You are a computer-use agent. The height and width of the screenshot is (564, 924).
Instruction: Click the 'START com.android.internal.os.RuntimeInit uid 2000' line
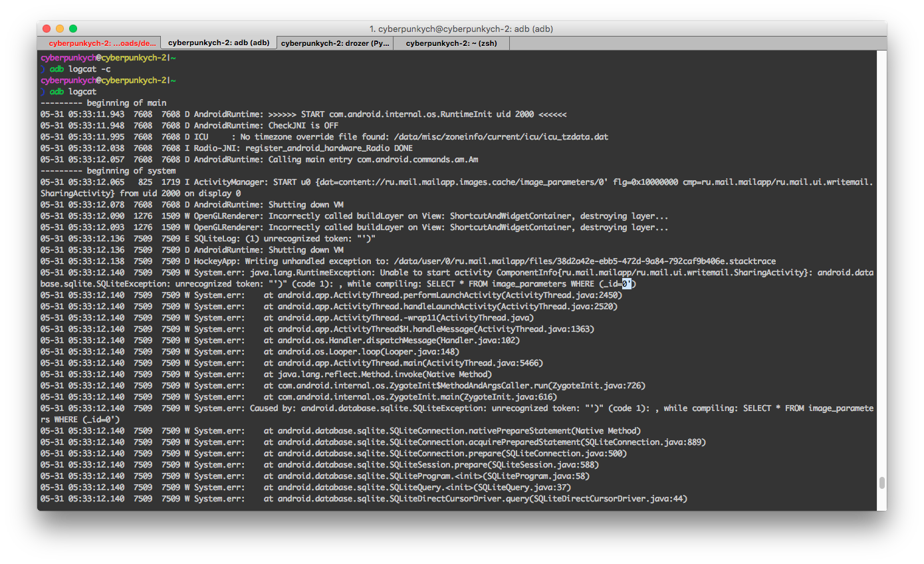click(304, 114)
